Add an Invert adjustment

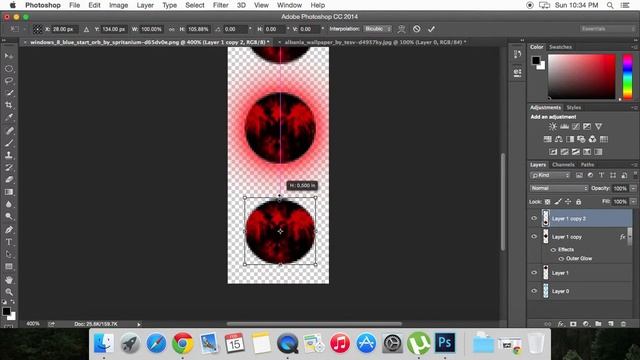tap(553, 152)
